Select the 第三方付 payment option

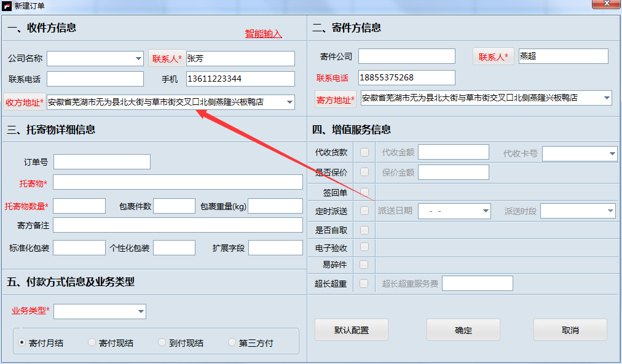click(x=232, y=342)
